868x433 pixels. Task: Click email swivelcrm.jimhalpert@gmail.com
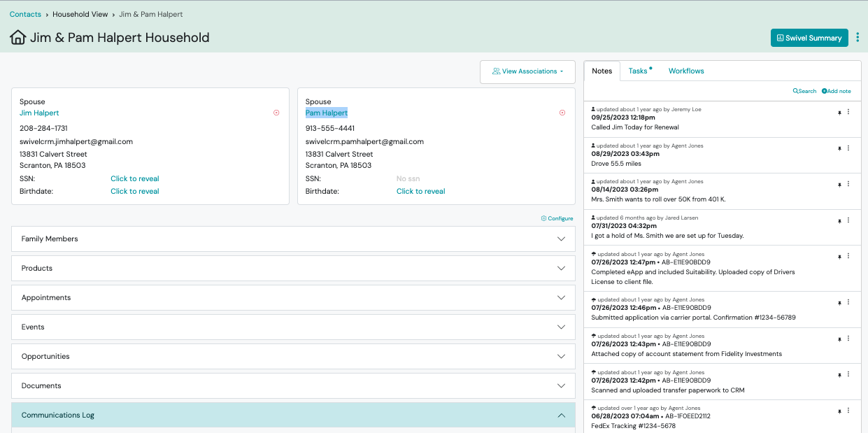tap(76, 141)
